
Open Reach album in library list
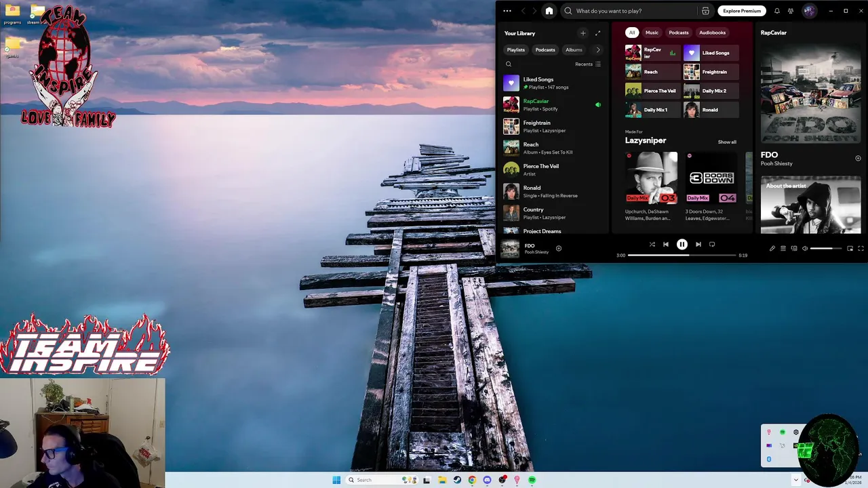click(x=553, y=148)
